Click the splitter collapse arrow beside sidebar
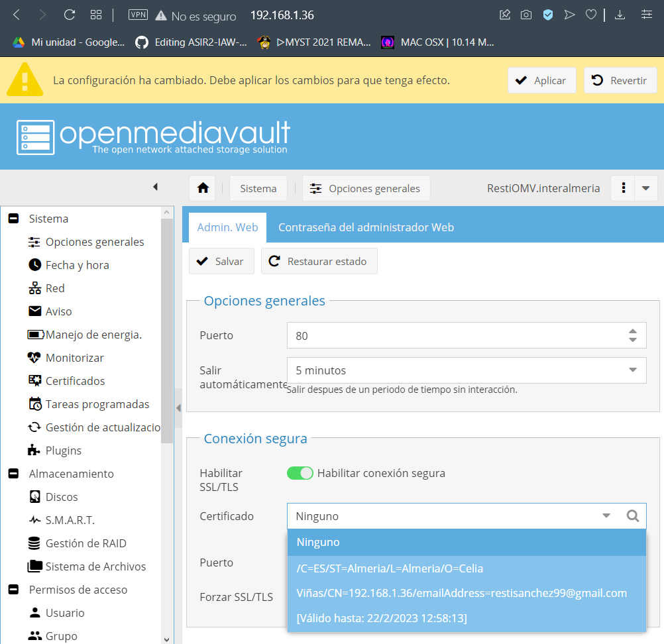The image size is (664, 644). (x=178, y=408)
